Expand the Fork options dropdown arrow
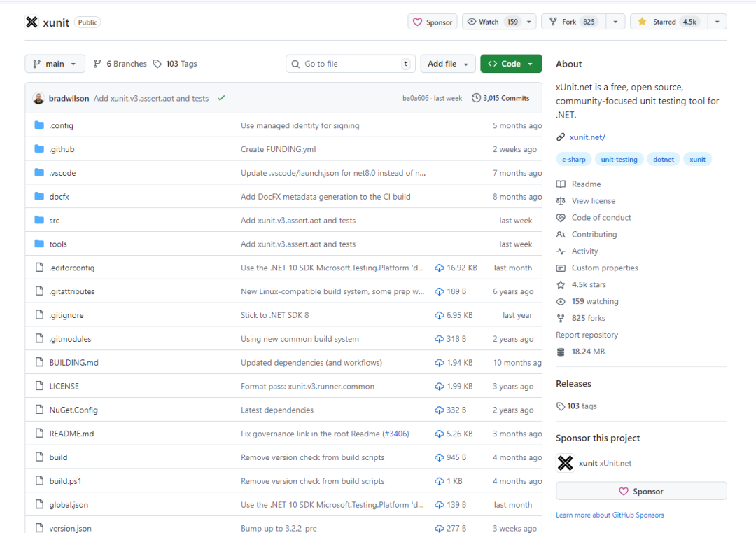Screen dimensions: 756x533 pyautogui.click(x=616, y=22)
